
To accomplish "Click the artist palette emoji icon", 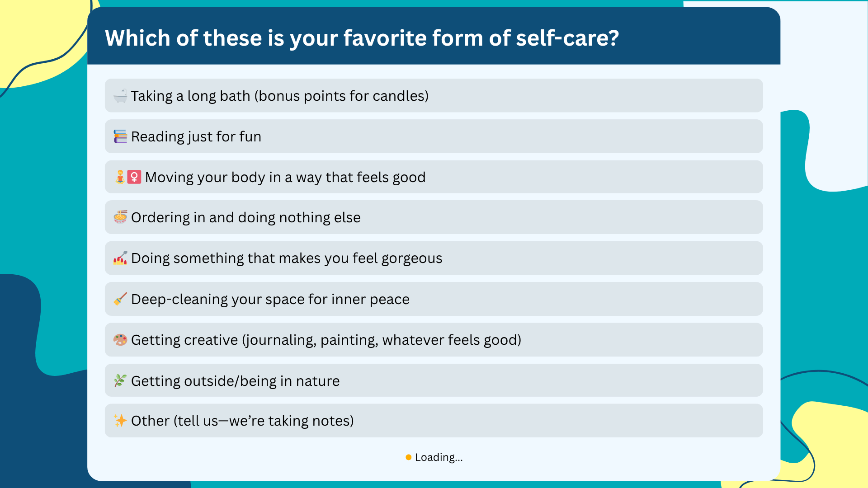I will point(120,340).
